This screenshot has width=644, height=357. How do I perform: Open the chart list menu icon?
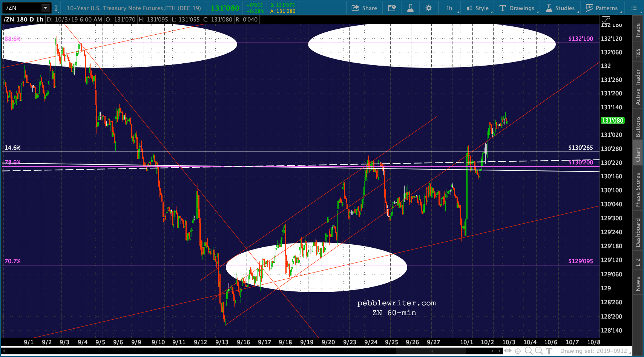point(634,8)
